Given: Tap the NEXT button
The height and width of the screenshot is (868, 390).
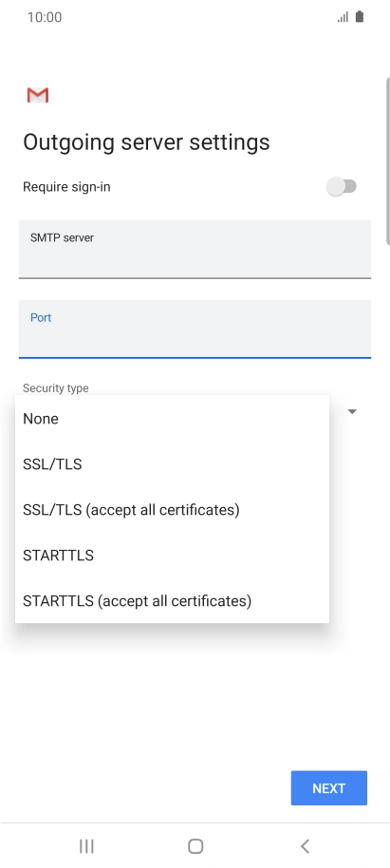Looking at the screenshot, I should pos(329,787).
